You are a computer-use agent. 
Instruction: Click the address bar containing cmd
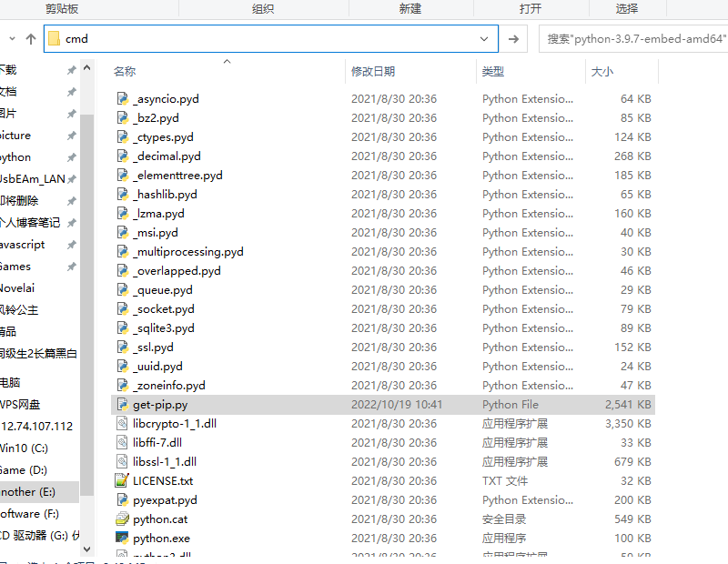pos(270,38)
